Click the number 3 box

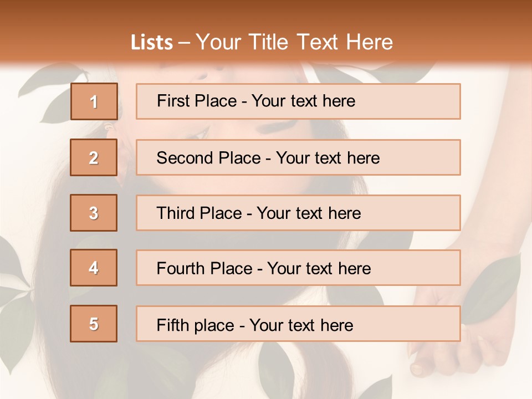coord(94,213)
